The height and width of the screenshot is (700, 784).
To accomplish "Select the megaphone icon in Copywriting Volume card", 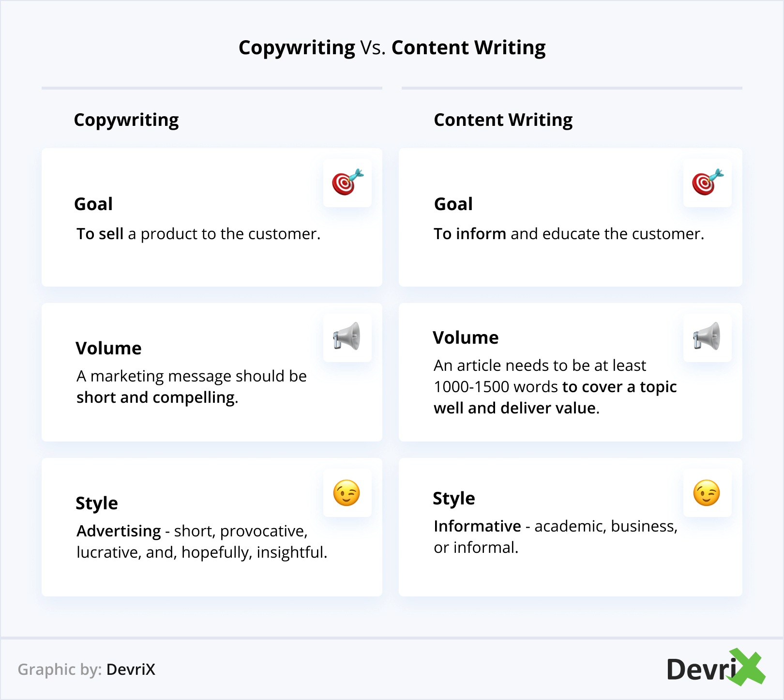I will pos(347,337).
